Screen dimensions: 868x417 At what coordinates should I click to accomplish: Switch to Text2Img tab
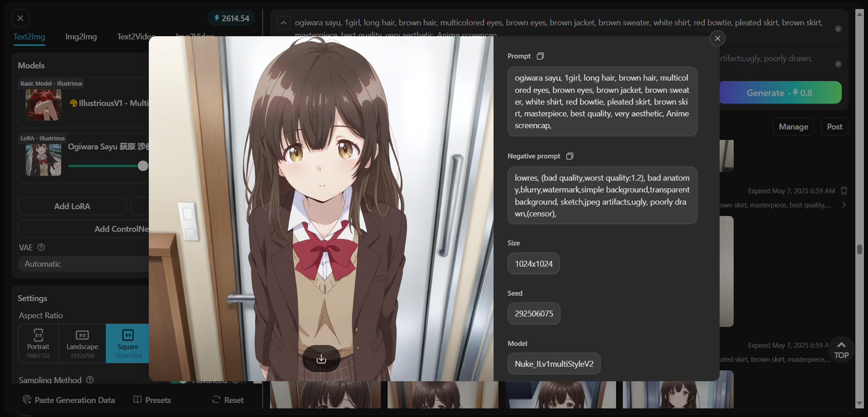tap(29, 37)
